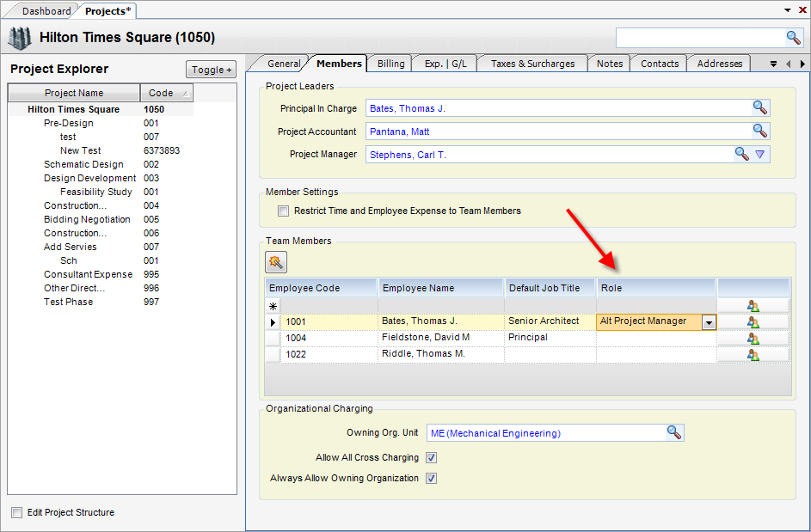Viewport: 811px width, 532px height.
Task: Click people icon for Riddle, Thomas M.
Action: [753, 355]
